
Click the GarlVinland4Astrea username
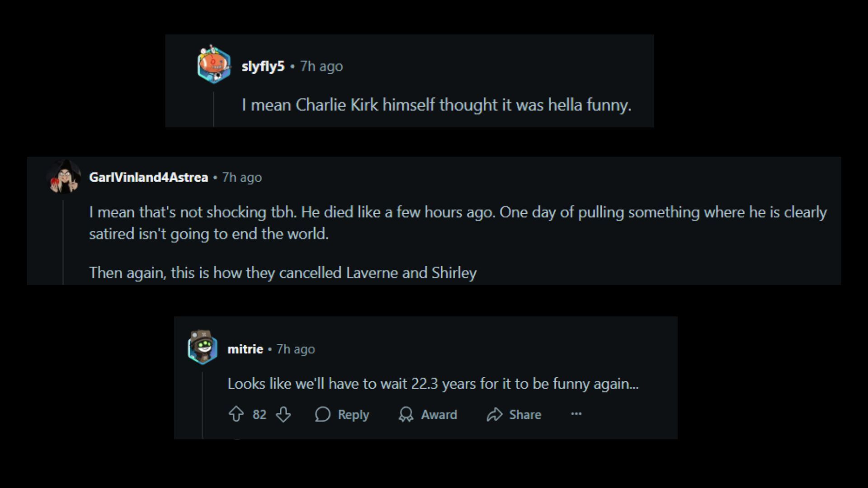point(148,177)
